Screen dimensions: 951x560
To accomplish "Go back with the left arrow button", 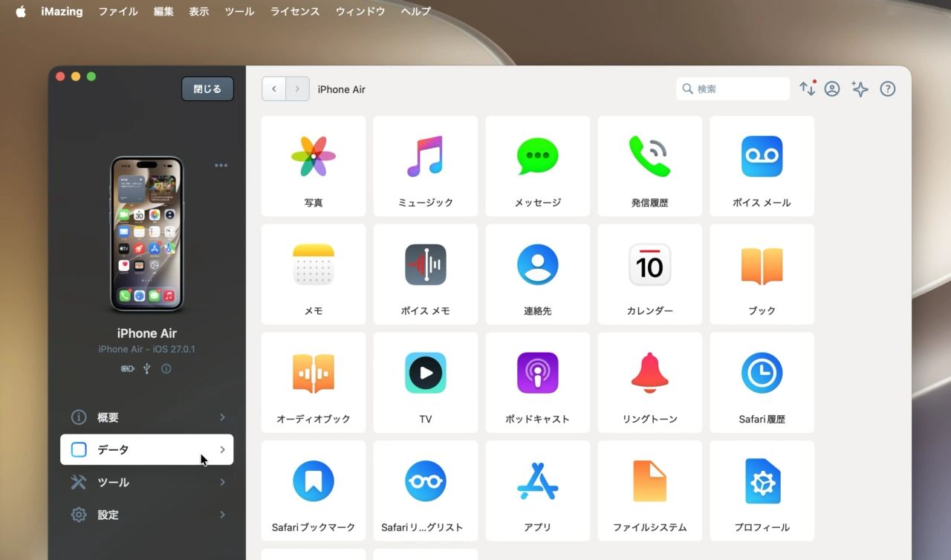I will (273, 89).
